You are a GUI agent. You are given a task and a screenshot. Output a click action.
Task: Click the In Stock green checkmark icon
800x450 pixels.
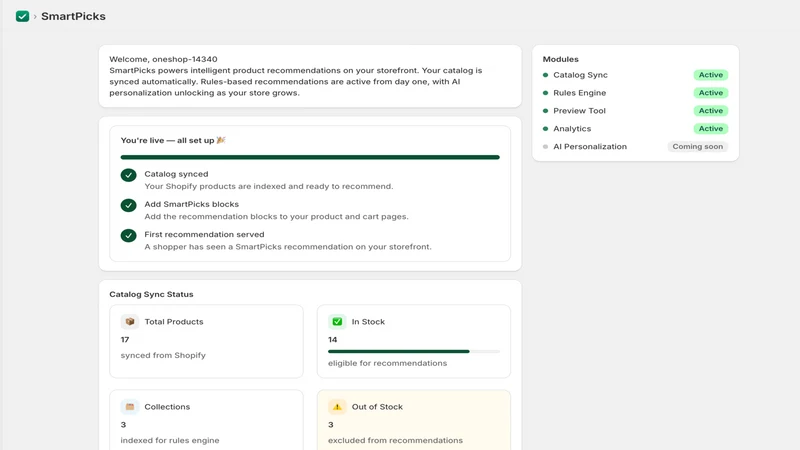[x=337, y=321]
